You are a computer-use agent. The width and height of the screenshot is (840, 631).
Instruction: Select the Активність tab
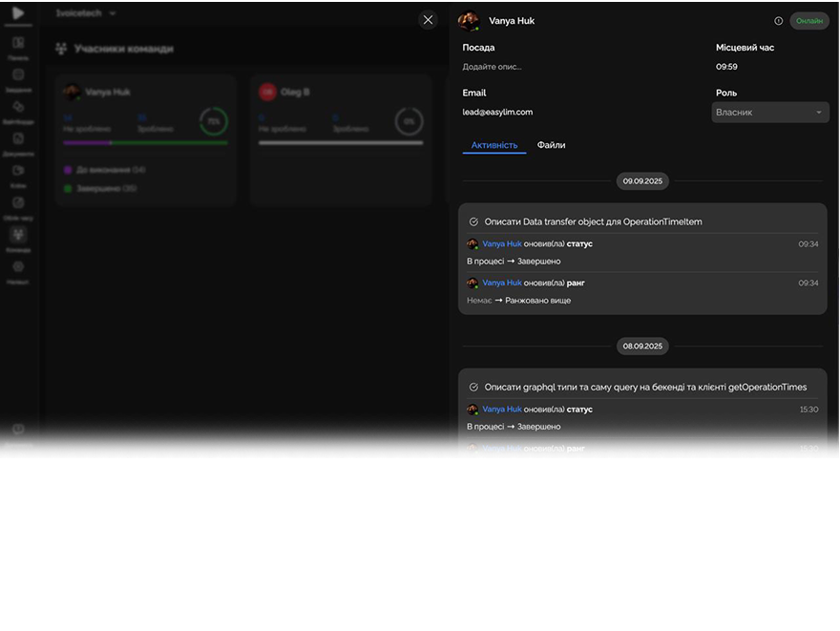[x=494, y=145]
